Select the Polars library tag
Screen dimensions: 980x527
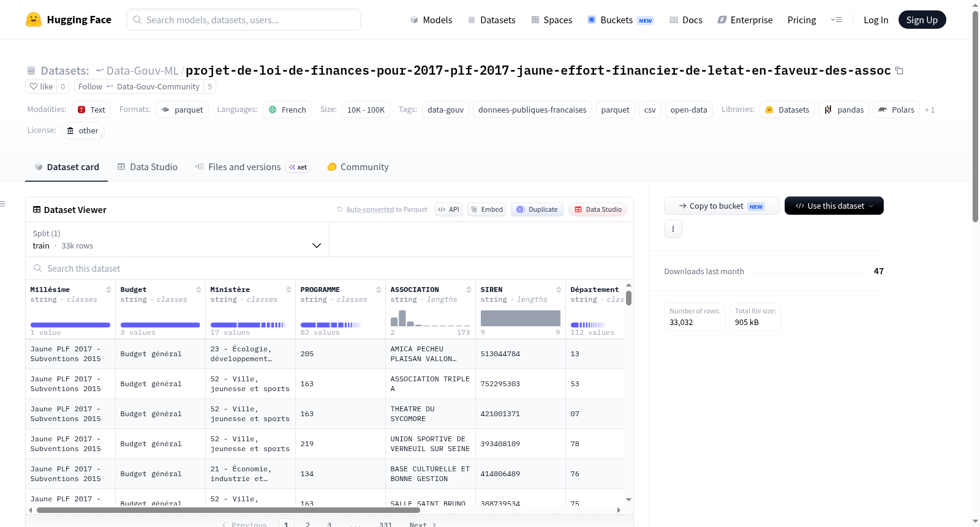pyautogui.click(x=896, y=110)
